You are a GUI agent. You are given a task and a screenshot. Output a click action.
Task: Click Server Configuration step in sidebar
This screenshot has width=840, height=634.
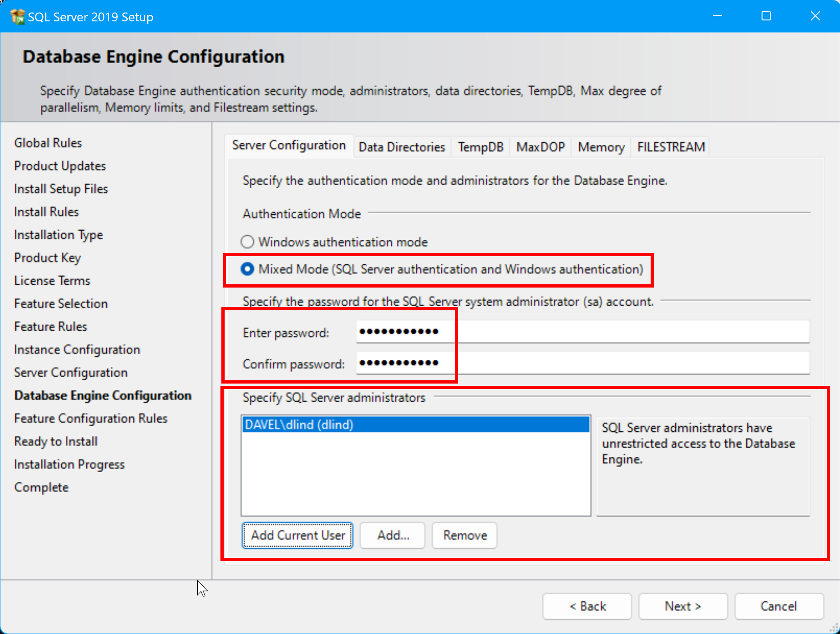[x=71, y=372]
